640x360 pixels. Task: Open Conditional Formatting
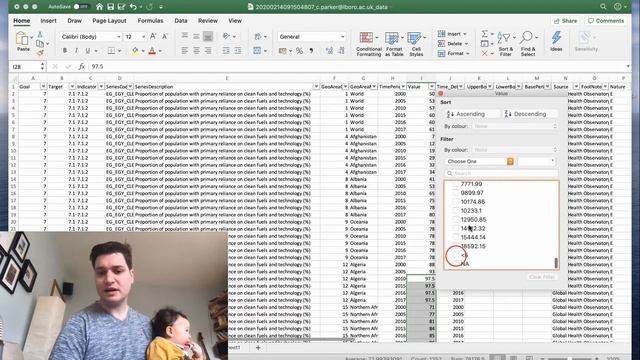point(369,44)
